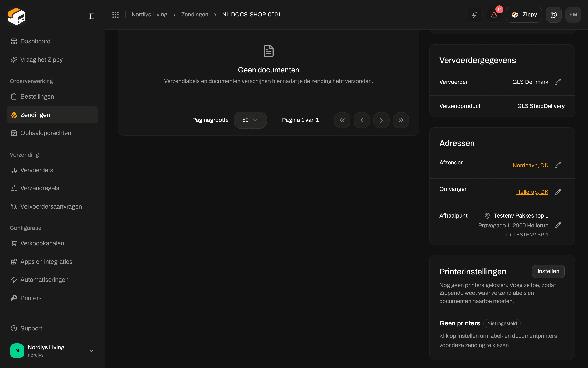Click the Zippendo logo icon

pos(16,16)
